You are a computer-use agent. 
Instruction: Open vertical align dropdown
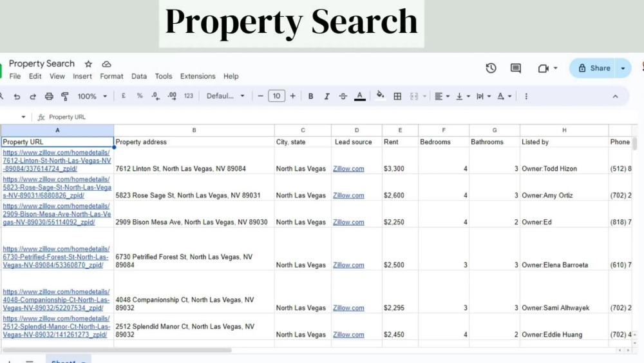pyautogui.click(x=463, y=96)
